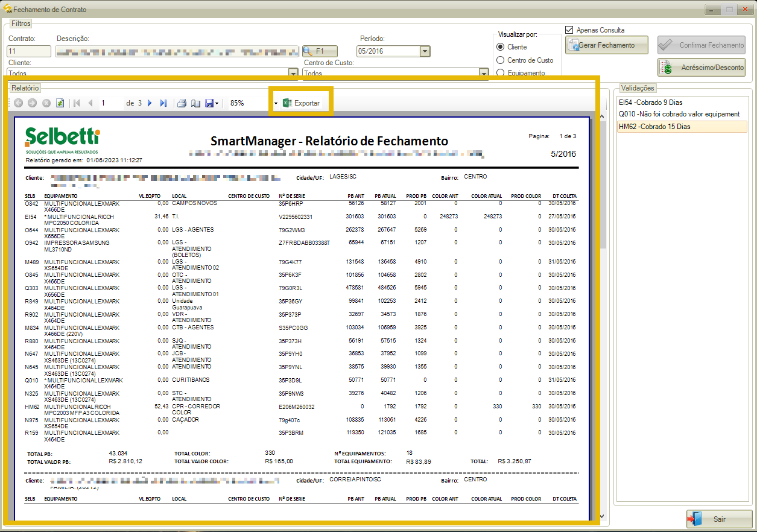Click serial number 'Z7FRBDABB03388T'
This screenshot has height=532, width=757.
pyautogui.click(x=305, y=243)
